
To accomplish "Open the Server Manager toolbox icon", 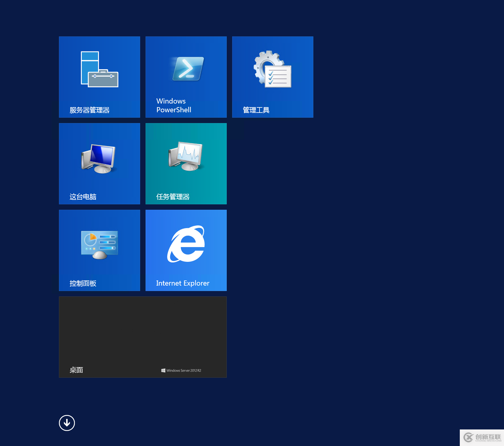I will (x=100, y=70).
